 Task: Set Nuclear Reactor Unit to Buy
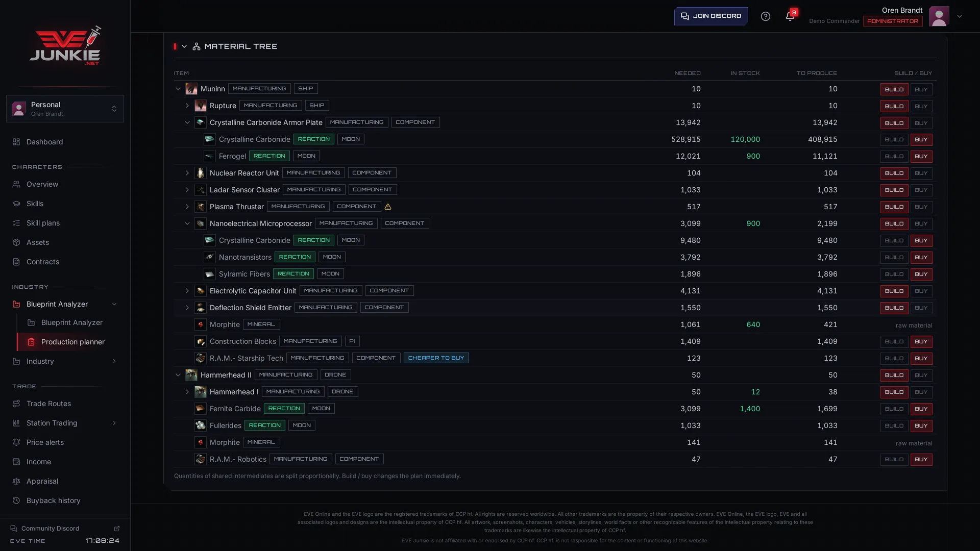(921, 173)
